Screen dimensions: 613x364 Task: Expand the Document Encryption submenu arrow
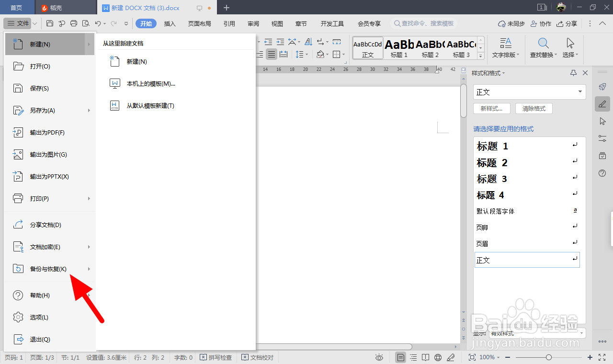click(x=89, y=247)
